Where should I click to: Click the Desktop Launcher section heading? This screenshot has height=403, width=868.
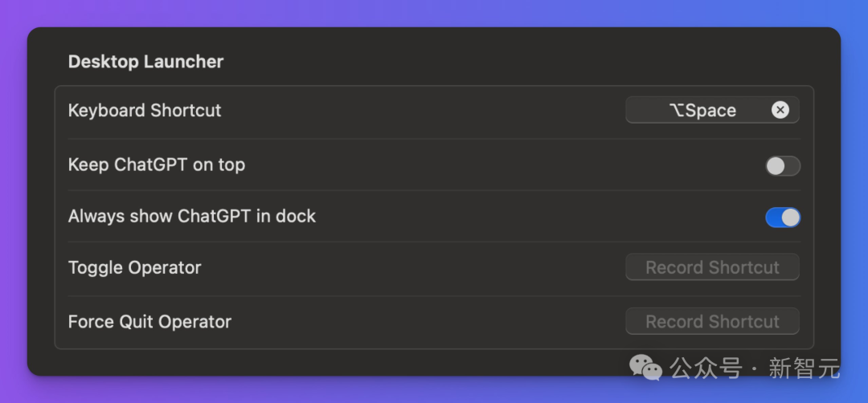point(145,62)
